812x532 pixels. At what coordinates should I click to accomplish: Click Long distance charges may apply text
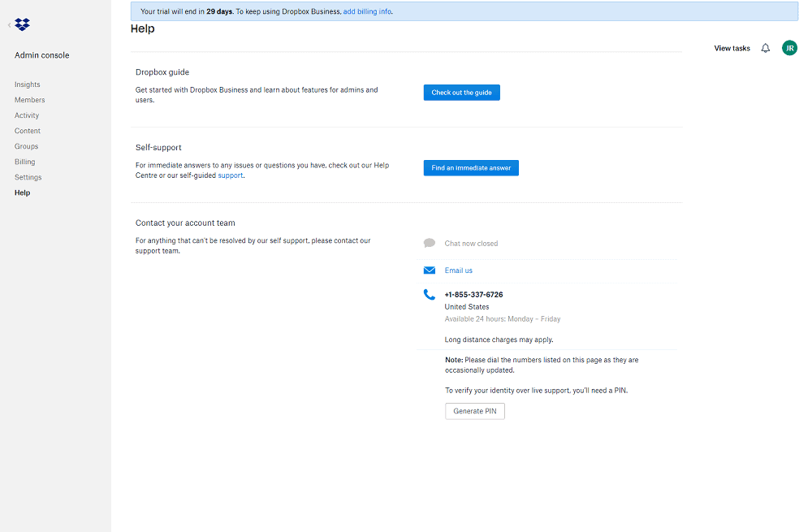(x=499, y=340)
